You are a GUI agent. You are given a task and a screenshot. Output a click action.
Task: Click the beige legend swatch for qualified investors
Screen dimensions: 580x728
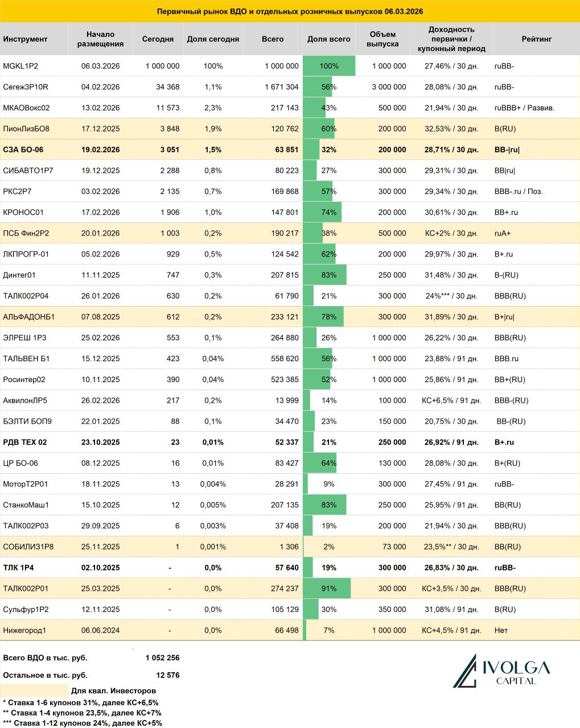click(34, 690)
